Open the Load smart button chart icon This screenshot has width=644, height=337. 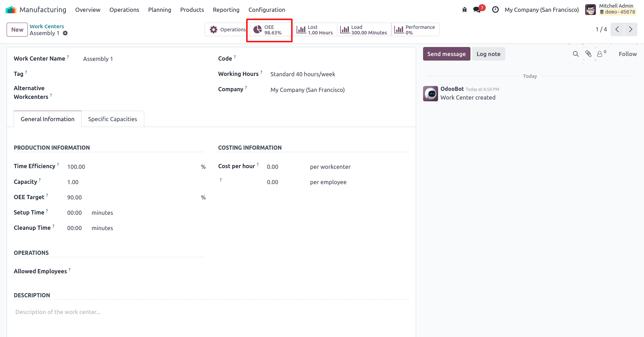(345, 30)
